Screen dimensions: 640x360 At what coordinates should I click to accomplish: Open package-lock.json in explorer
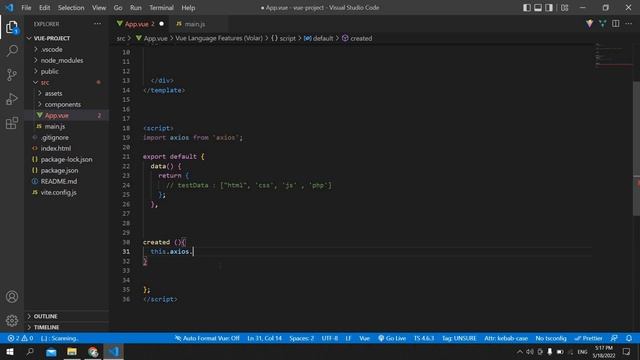[x=67, y=160]
